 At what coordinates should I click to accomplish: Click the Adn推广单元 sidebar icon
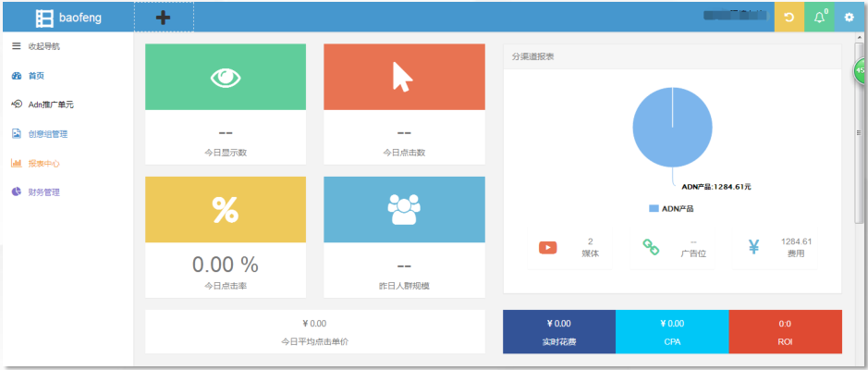click(x=17, y=105)
